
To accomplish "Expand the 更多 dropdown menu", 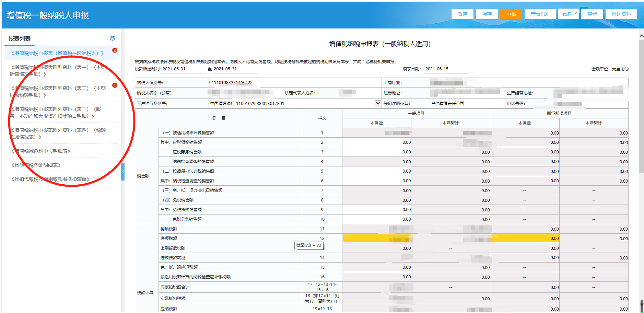I will [x=569, y=14].
